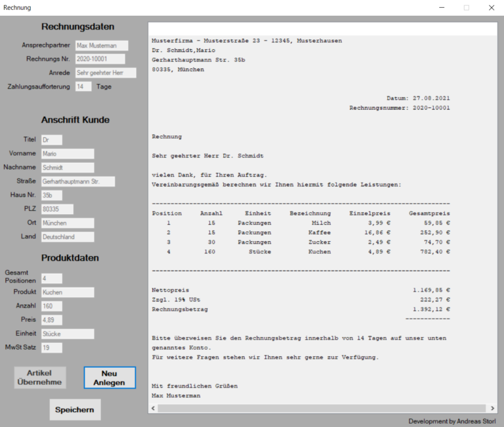Focus the MwSt Satz field

[x=51, y=348]
